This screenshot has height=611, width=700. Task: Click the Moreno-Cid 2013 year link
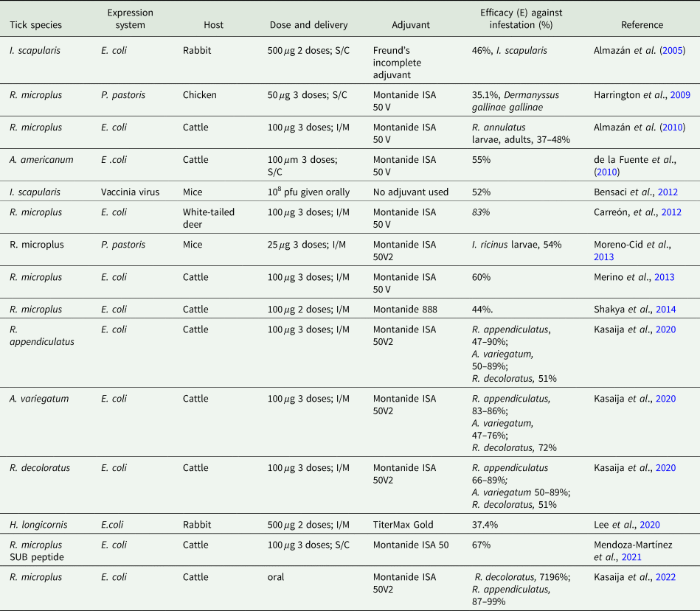pyautogui.click(x=603, y=257)
